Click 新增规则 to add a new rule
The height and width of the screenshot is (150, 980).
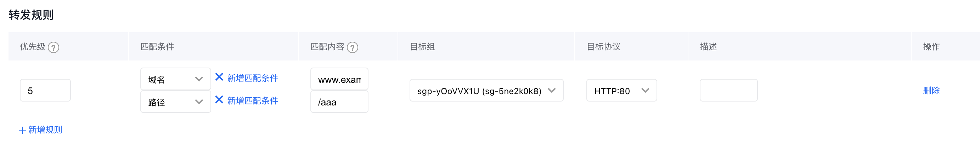(45, 130)
